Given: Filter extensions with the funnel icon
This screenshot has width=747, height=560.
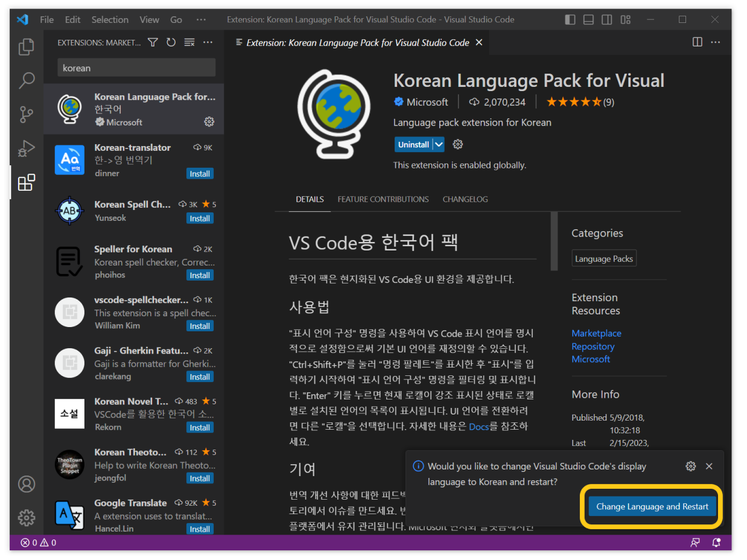Looking at the screenshot, I should 153,42.
